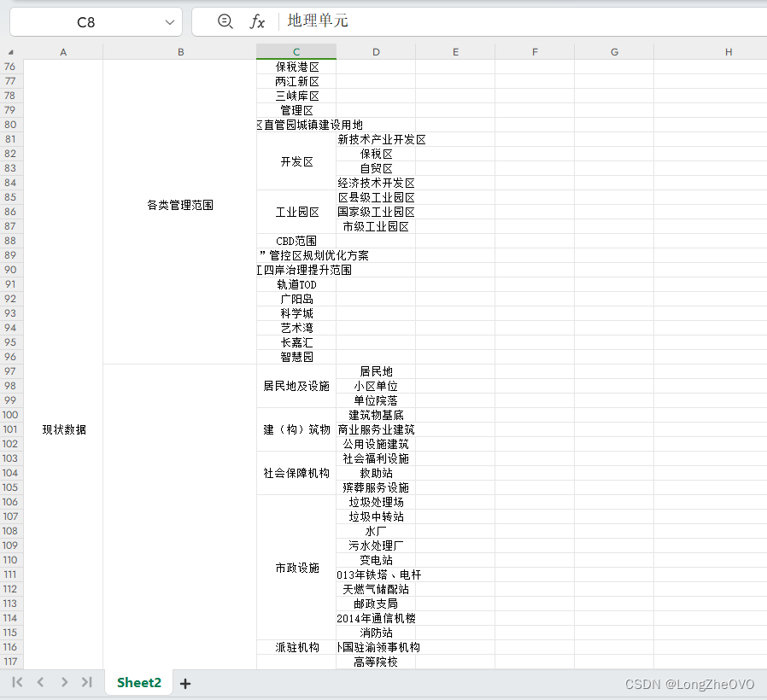Click the next sheet navigation arrow
Image resolution: width=767 pixels, height=700 pixels.
click(63, 682)
